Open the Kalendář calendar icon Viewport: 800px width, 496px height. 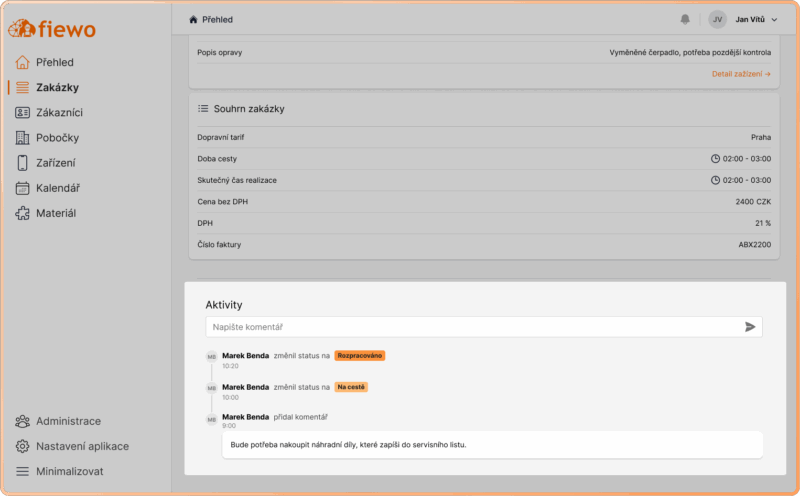pyautogui.click(x=22, y=188)
